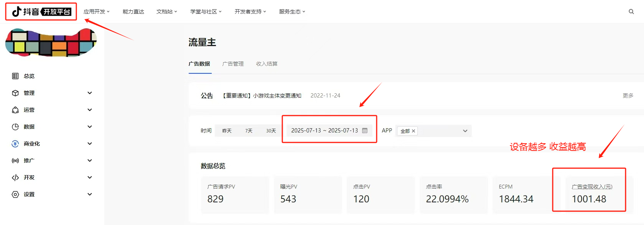Screen dimensions: 644x225
Task: Click the 广告变现收入(元) label
Action: click(592, 187)
